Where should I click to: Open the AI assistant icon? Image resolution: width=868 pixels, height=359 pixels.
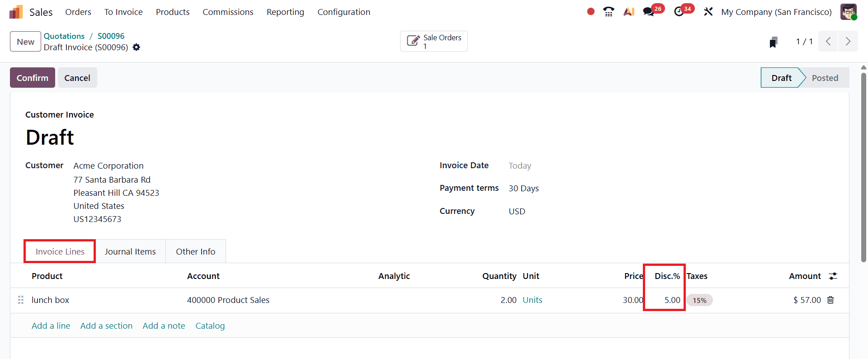(629, 12)
